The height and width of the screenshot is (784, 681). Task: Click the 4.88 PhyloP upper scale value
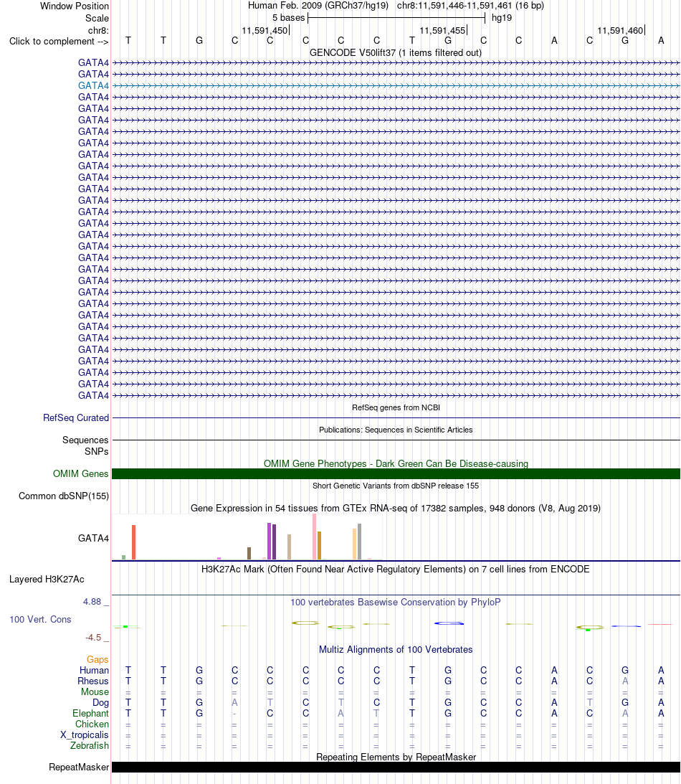[x=92, y=602]
